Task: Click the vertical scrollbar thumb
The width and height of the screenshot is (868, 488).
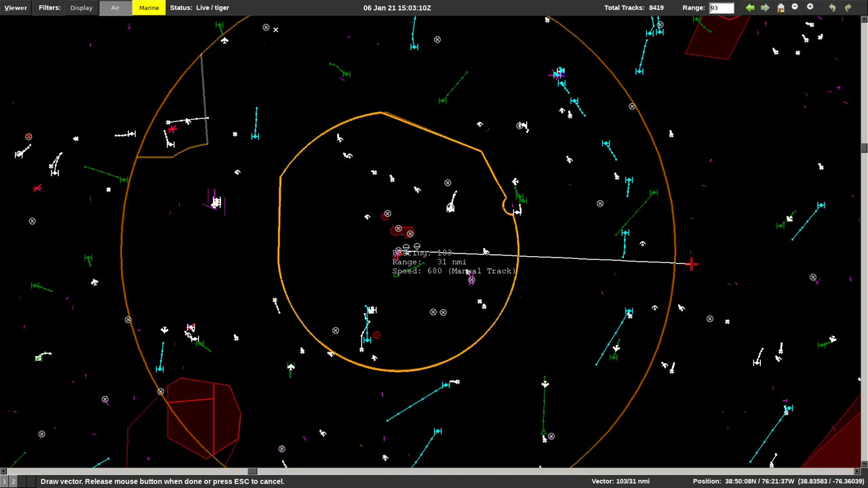Action: point(864,148)
